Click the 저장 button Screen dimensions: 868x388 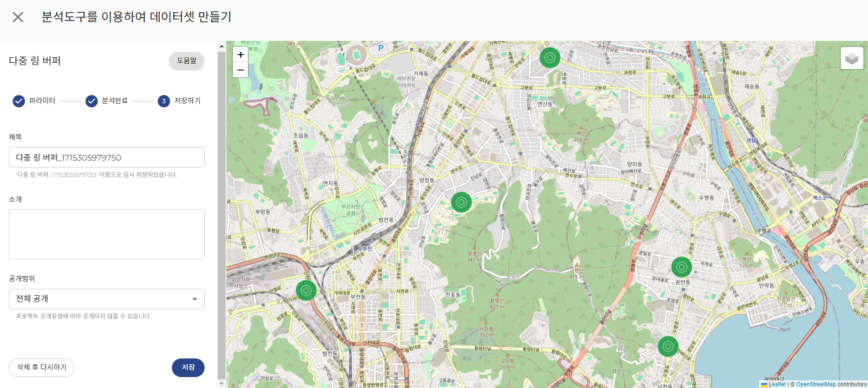(188, 368)
